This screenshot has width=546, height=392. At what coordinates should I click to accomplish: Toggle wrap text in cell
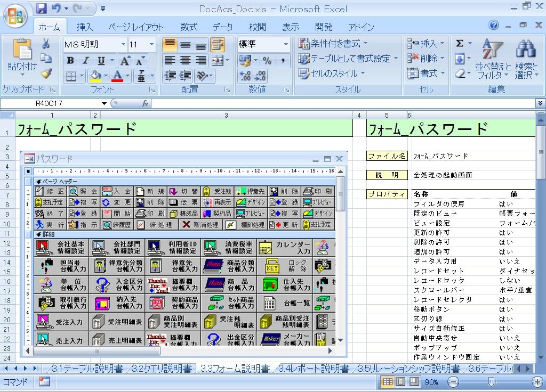[217, 45]
